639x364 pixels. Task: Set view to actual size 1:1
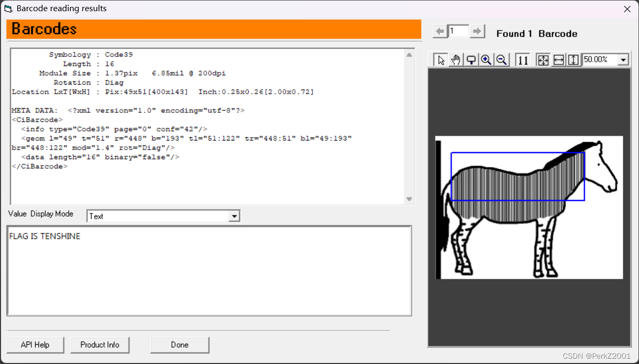pyautogui.click(x=523, y=60)
